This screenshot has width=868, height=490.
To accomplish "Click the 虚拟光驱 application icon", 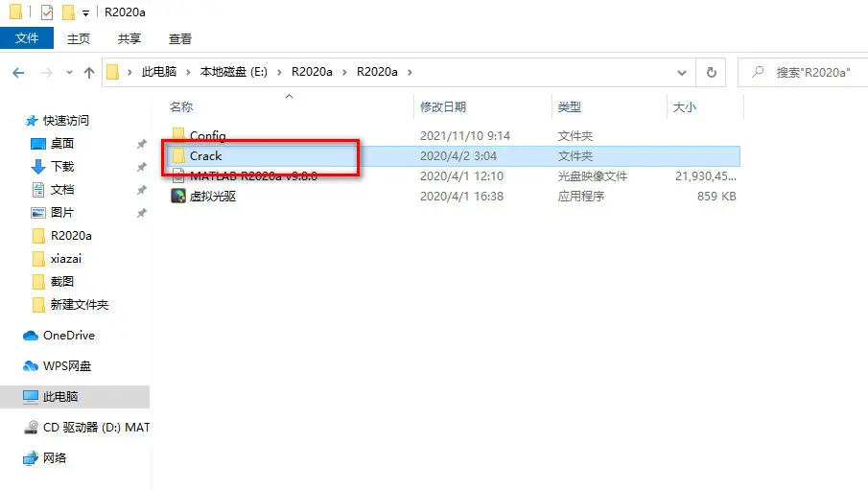I will 177,196.
